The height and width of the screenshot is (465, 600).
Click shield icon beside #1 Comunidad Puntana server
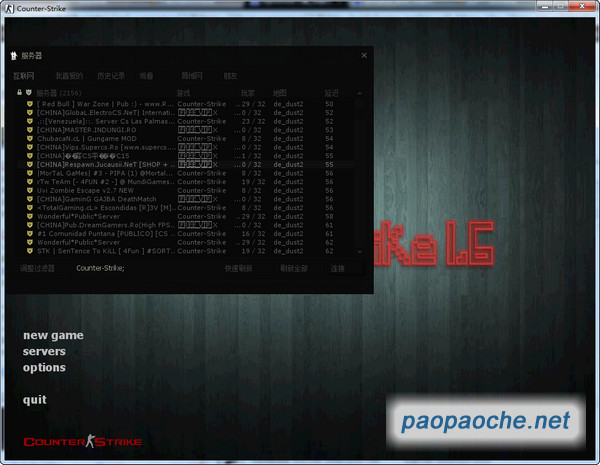coord(29,234)
